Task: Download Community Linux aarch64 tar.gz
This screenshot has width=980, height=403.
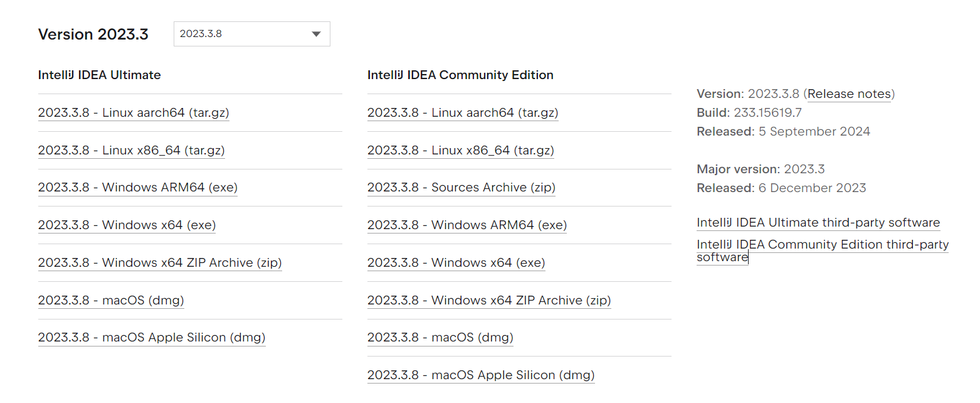Action: [463, 113]
